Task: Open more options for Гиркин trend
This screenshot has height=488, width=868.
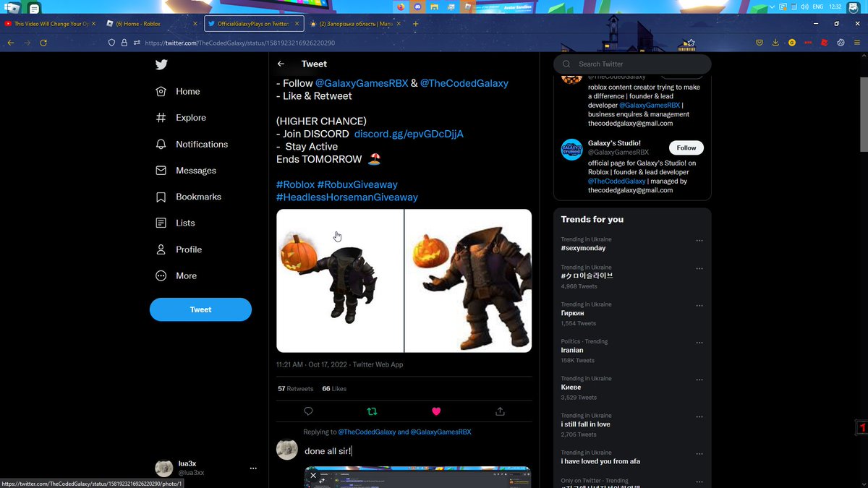Action: pos(699,306)
